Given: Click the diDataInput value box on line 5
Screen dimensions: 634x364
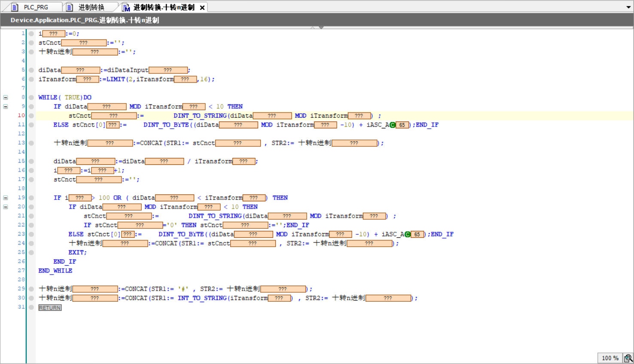Looking at the screenshot, I should [168, 70].
